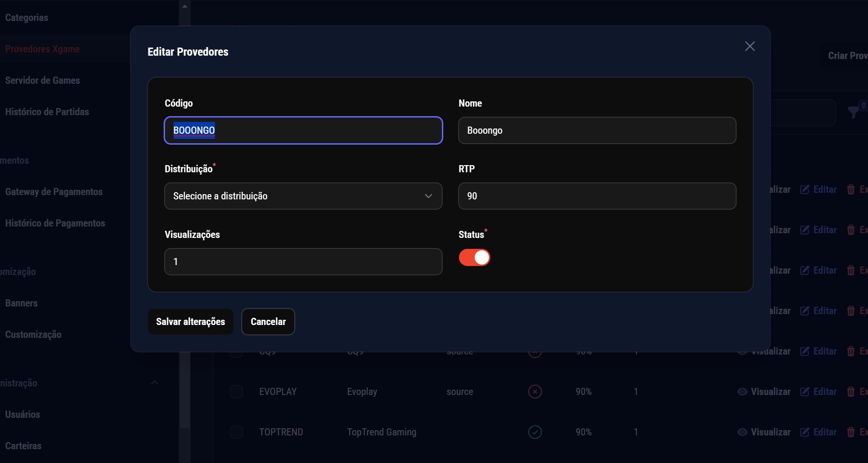868x463 pixels.
Task: Click sidebar scrollbar up arrow
Action: (185, 6)
